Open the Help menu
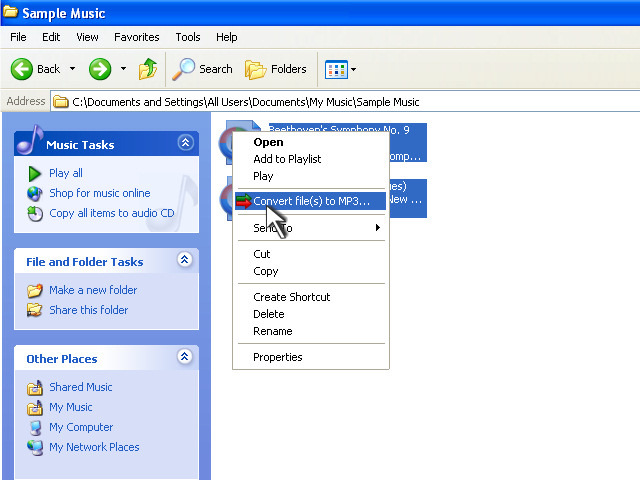 [227, 37]
